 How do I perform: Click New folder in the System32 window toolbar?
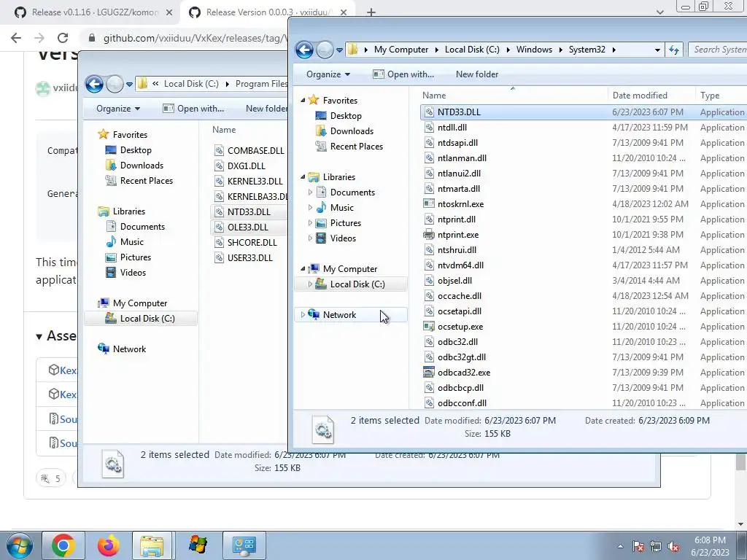click(477, 74)
